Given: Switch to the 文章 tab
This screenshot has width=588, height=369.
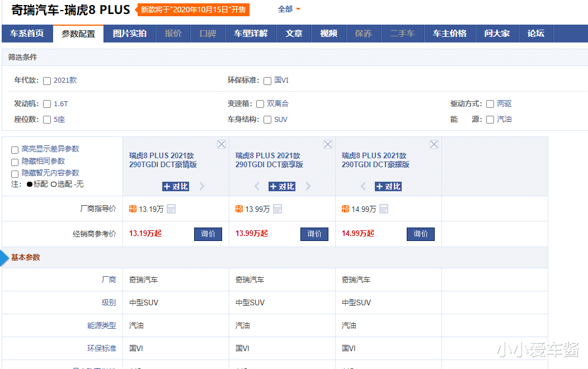Looking at the screenshot, I should tap(294, 34).
